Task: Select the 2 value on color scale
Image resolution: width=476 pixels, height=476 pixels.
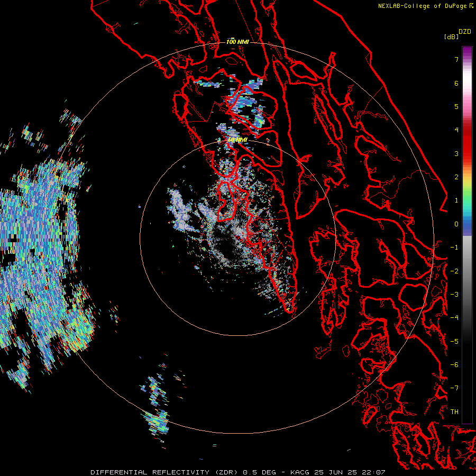Action: coord(456,177)
